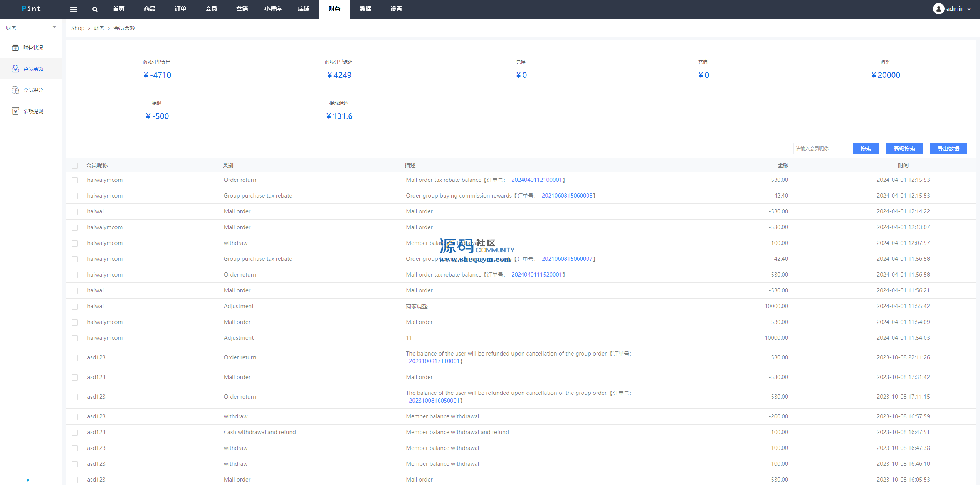Image resolution: width=980 pixels, height=485 pixels.
Task: Click the description link 11
Action: [408, 338]
